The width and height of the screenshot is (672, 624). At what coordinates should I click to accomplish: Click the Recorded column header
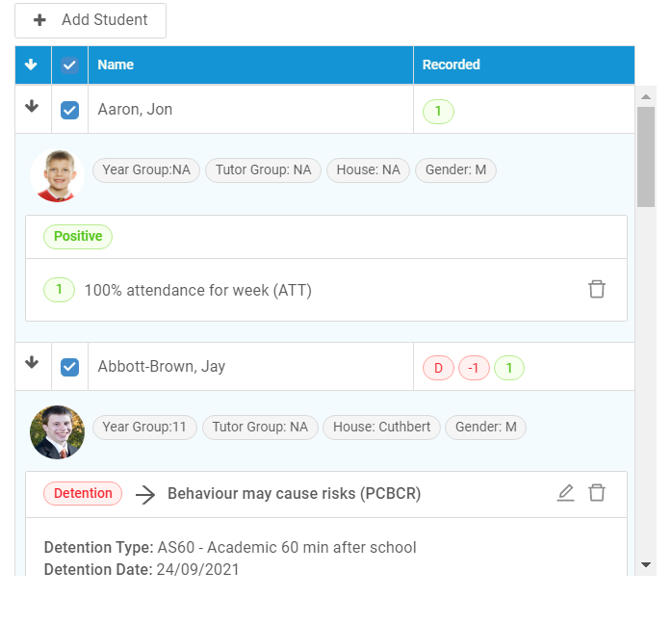pos(524,65)
